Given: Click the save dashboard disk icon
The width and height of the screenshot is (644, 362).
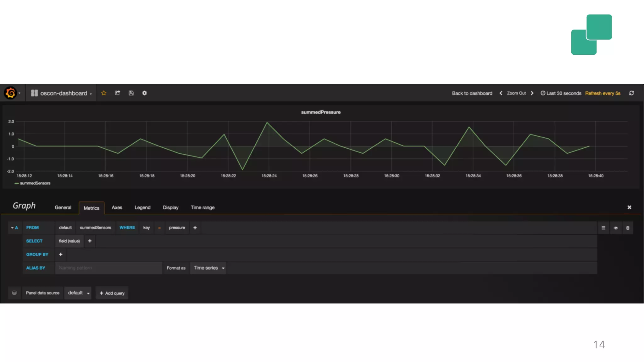Looking at the screenshot, I should tap(131, 93).
